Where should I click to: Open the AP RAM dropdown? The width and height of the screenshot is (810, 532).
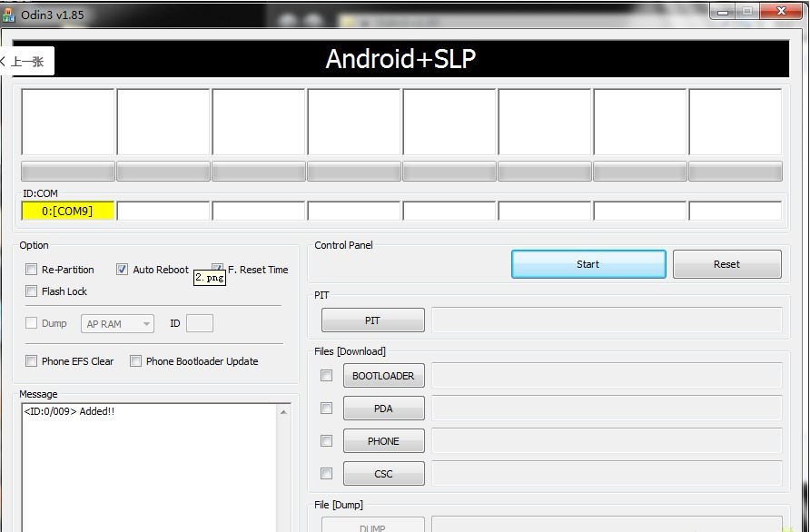coord(117,324)
